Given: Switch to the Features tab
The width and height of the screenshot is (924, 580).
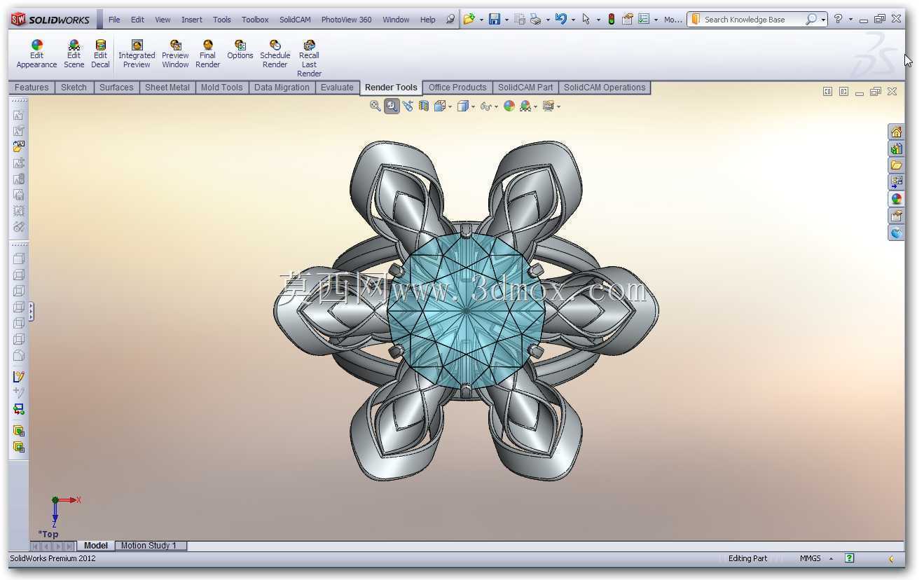Looking at the screenshot, I should click(32, 88).
